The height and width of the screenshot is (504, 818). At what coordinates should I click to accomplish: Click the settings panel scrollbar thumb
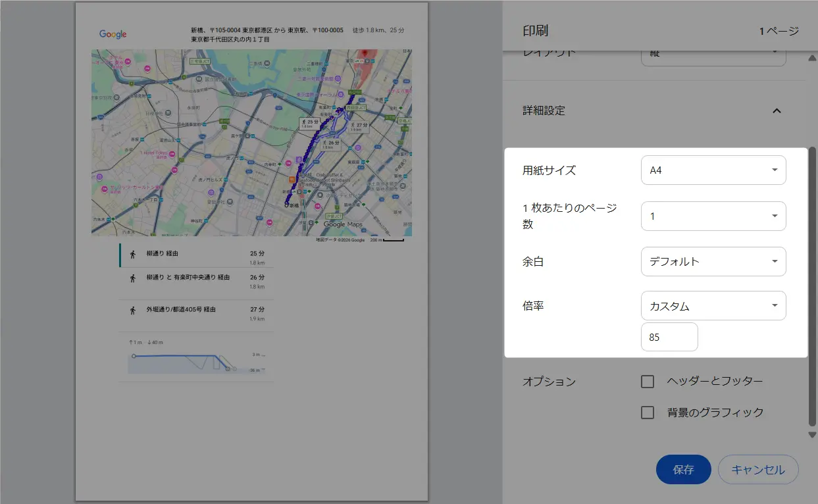pos(812,286)
